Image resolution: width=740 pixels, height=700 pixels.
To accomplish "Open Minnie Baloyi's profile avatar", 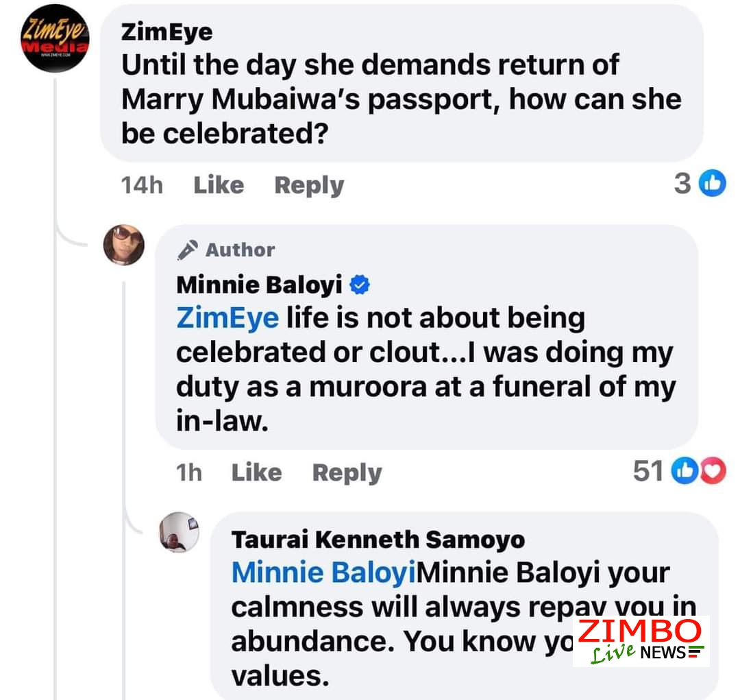I will tap(124, 245).
